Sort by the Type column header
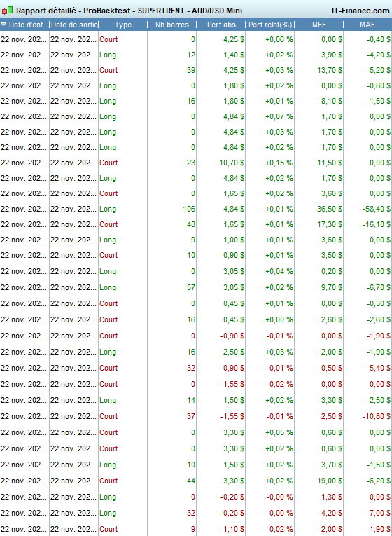392x536 pixels. click(x=123, y=25)
